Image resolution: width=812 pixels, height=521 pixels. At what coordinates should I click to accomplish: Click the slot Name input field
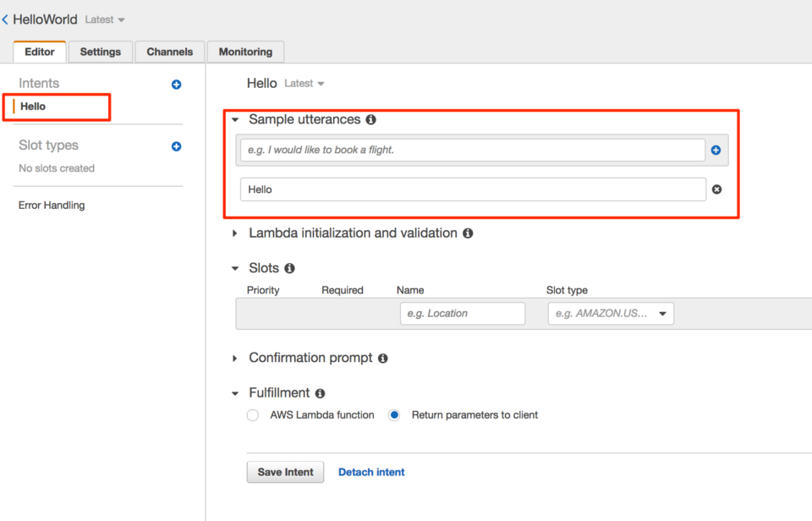[463, 313]
